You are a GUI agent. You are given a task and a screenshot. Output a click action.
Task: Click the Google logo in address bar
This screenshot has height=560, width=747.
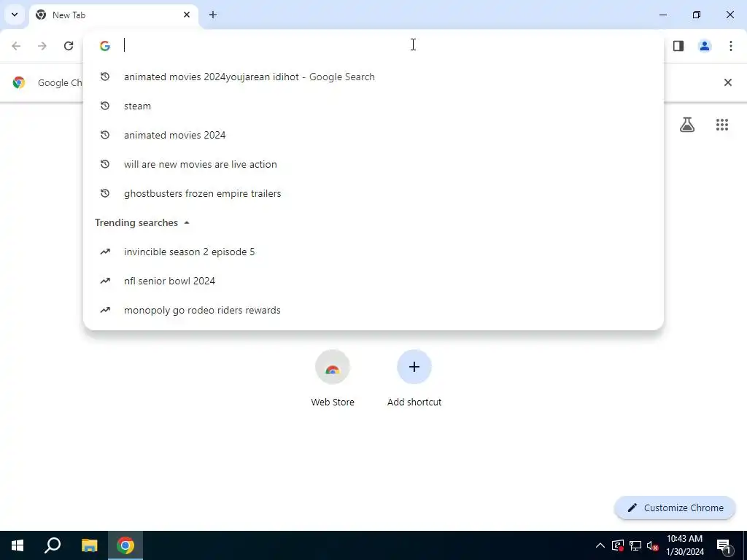click(x=105, y=46)
